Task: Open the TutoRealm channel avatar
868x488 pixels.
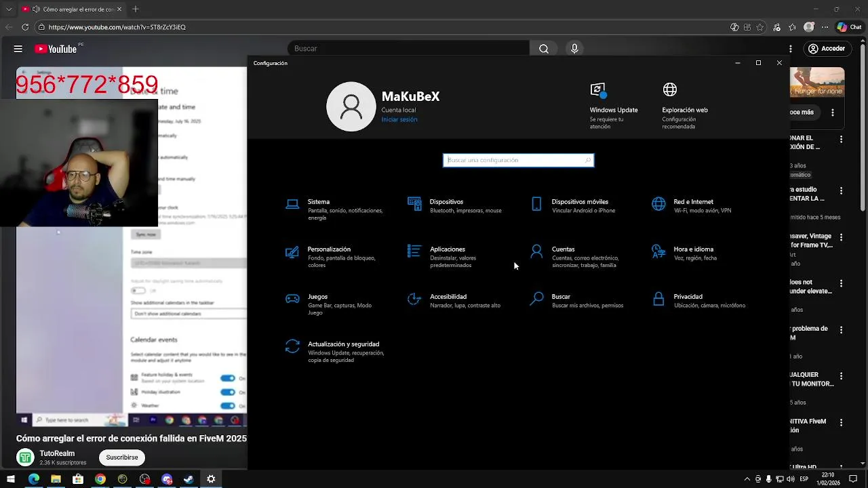Action: pos(25,457)
